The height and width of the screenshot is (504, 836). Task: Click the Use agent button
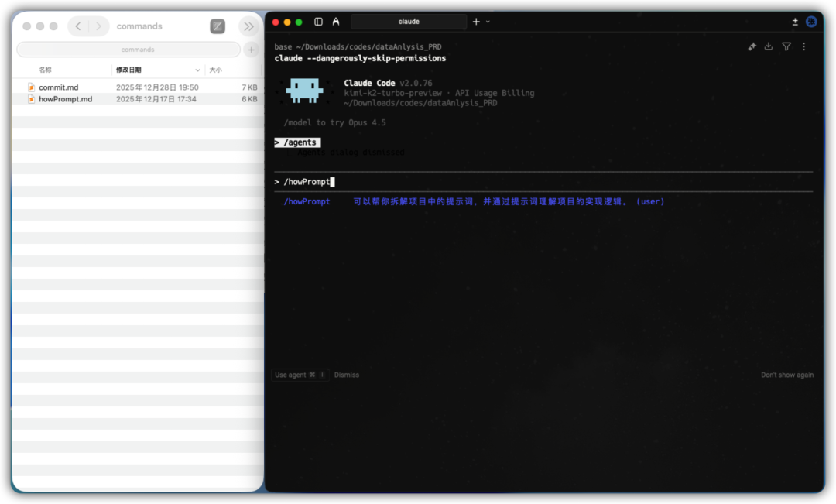coord(299,375)
